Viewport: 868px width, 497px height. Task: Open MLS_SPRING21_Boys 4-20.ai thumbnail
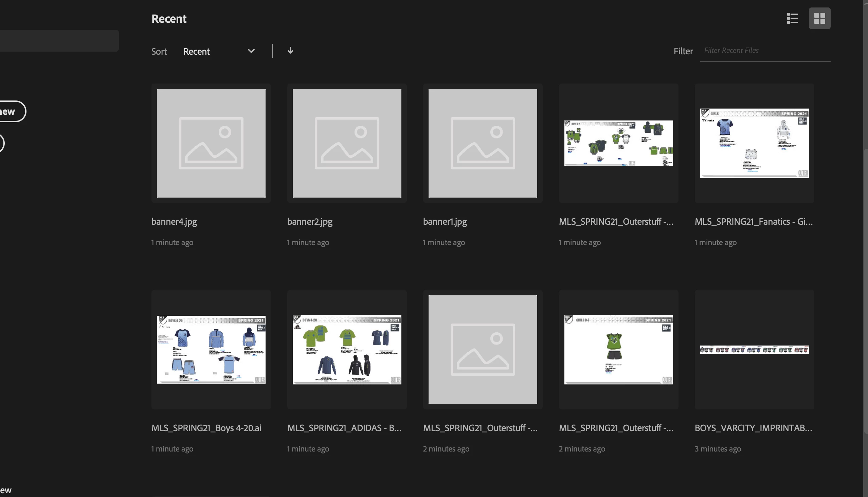pos(211,349)
